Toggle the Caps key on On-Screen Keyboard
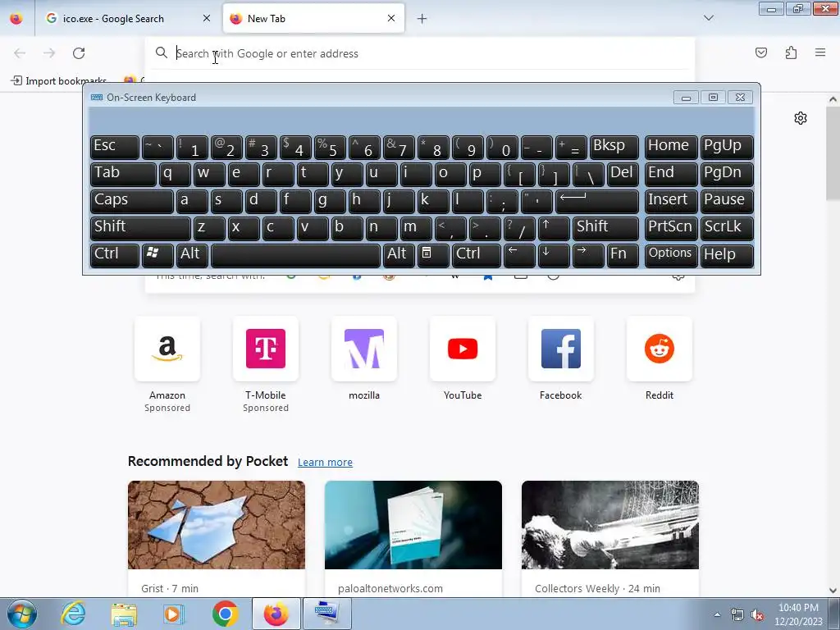This screenshot has width=840, height=630. [132, 201]
